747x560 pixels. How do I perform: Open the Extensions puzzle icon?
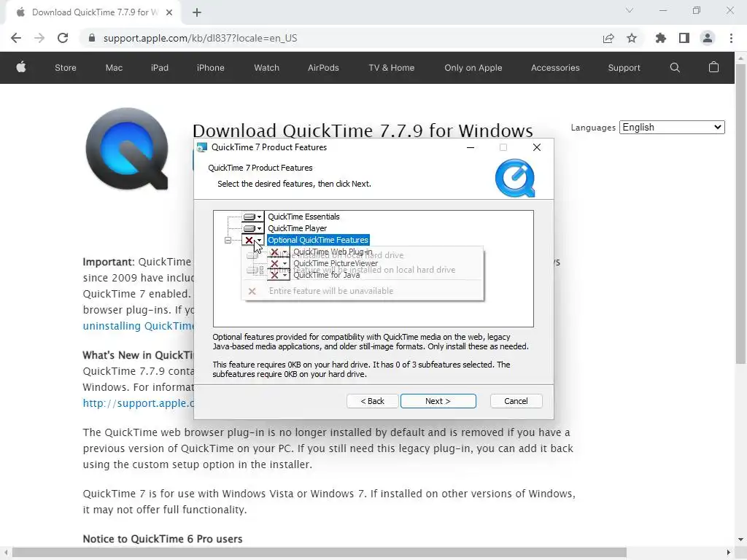point(661,38)
